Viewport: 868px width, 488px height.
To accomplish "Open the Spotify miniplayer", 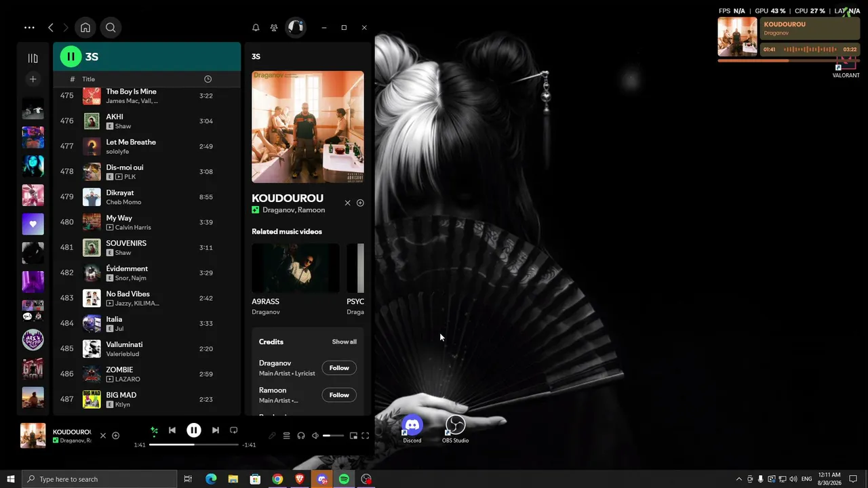I will click(x=353, y=436).
